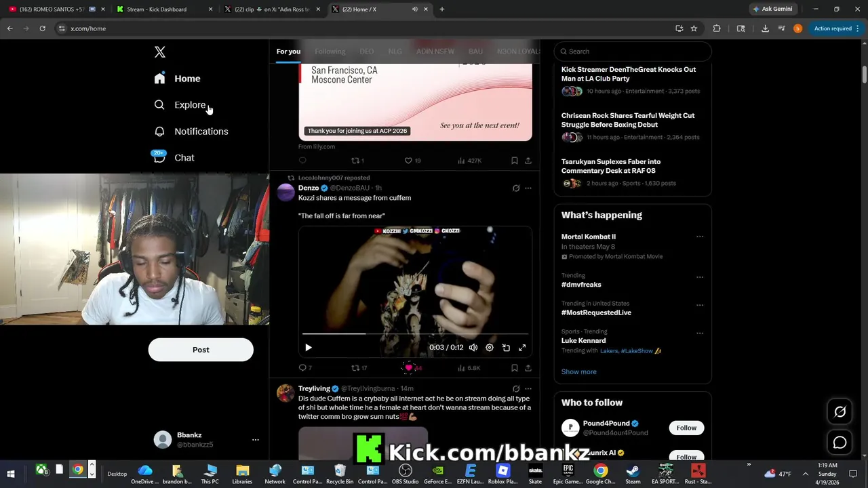Bookmark this page with star icon
Image resolution: width=868 pixels, height=488 pixels.
[x=694, y=28]
